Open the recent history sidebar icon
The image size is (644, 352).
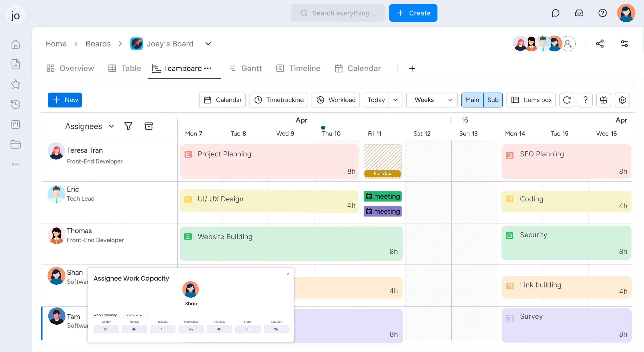pos(16,104)
